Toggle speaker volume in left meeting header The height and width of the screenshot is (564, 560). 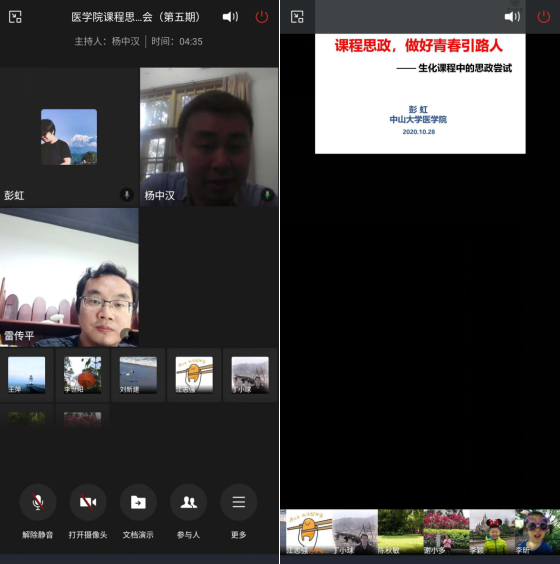point(230,17)
